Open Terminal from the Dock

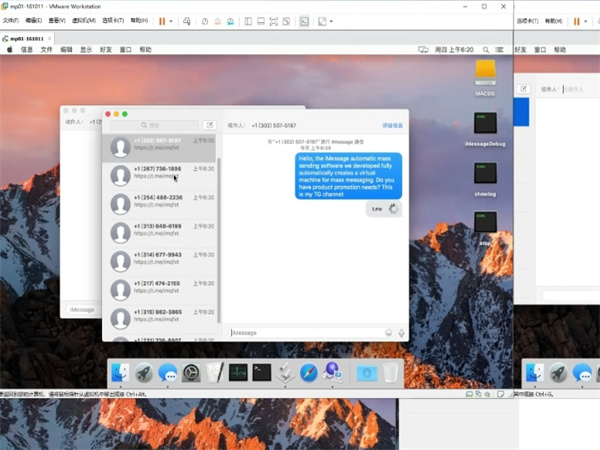coord(262,373)
